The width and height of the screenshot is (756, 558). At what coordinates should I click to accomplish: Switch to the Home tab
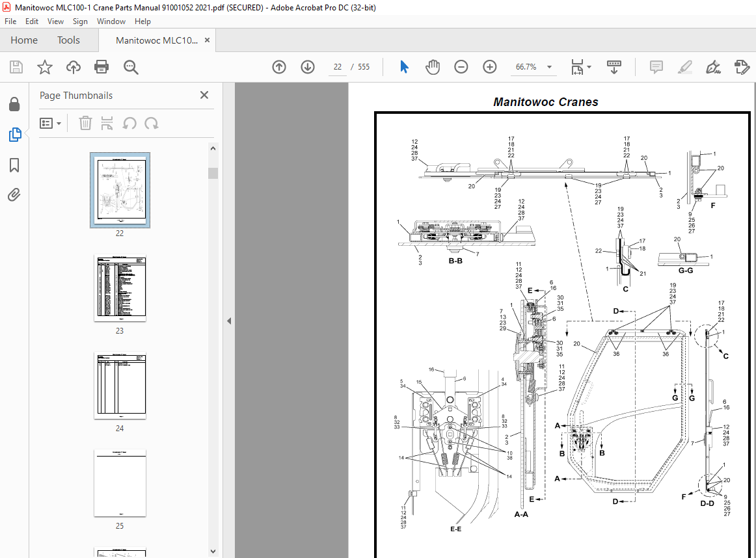(x=24, y=40)
